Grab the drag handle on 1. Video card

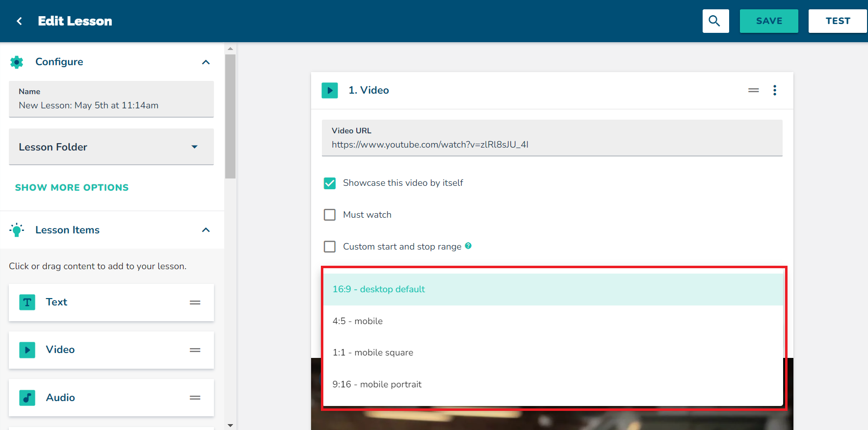tap(754, 90)
